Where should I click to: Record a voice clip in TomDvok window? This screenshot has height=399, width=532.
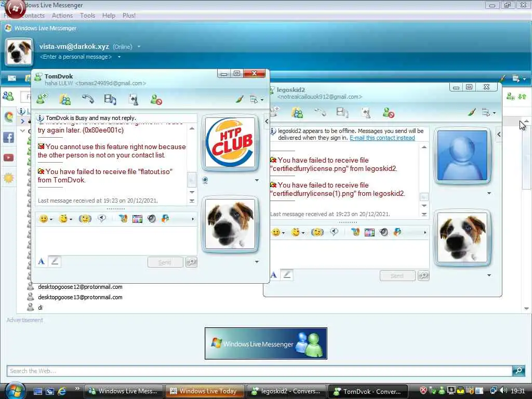coord(102,219)
